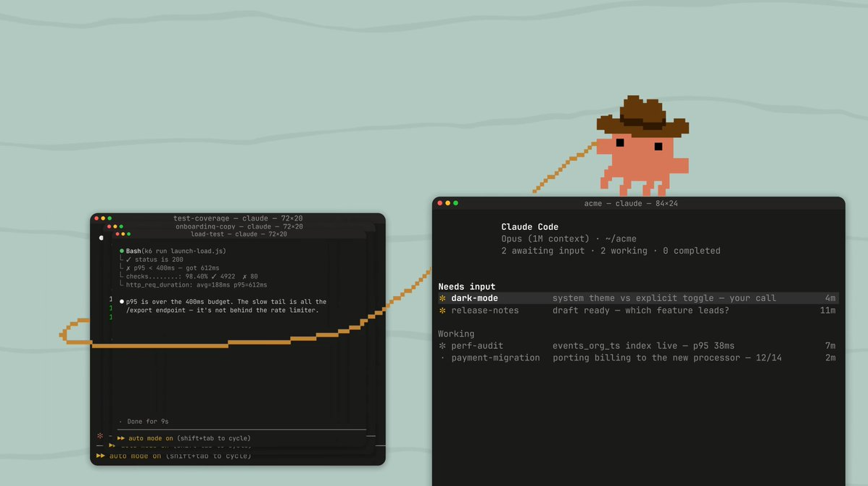Screen dimensions: 868x486
Task: Click the checks 98.40% result line
Action: (191, 276)
